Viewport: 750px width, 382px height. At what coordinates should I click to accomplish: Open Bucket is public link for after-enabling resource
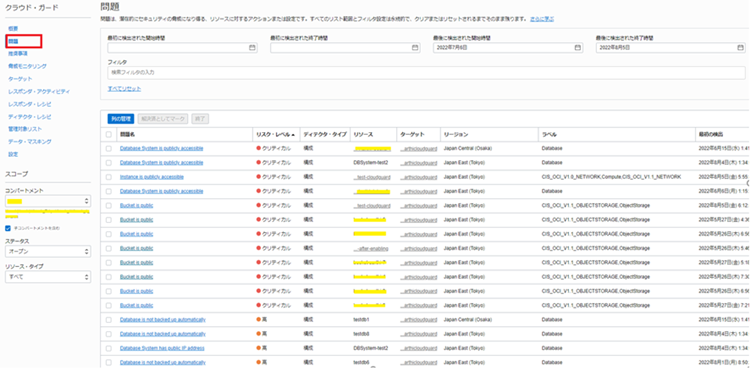click(136, 249)
